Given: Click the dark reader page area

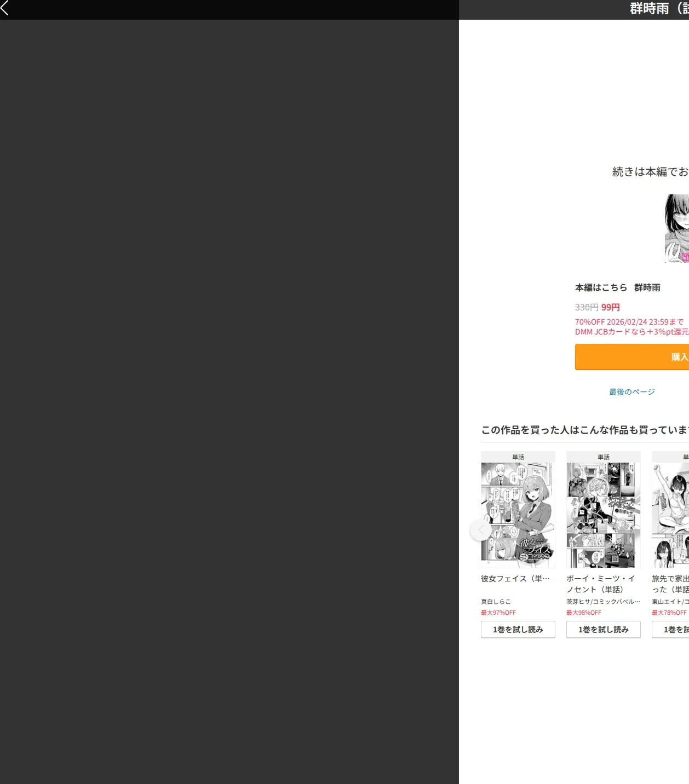Looking at the screenshot, I should tap(229, 402).
